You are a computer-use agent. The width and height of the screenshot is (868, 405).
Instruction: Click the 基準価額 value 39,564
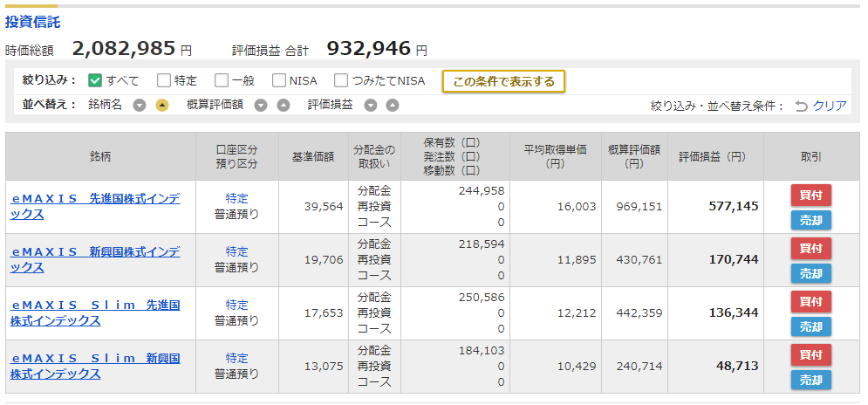click(x=324, y=207)
